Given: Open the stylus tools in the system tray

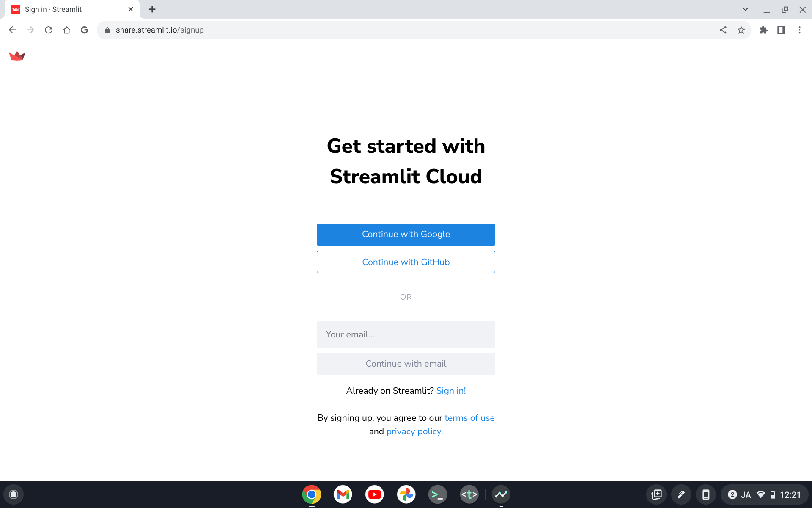Looking at the screenshot, I should point(681,494).
